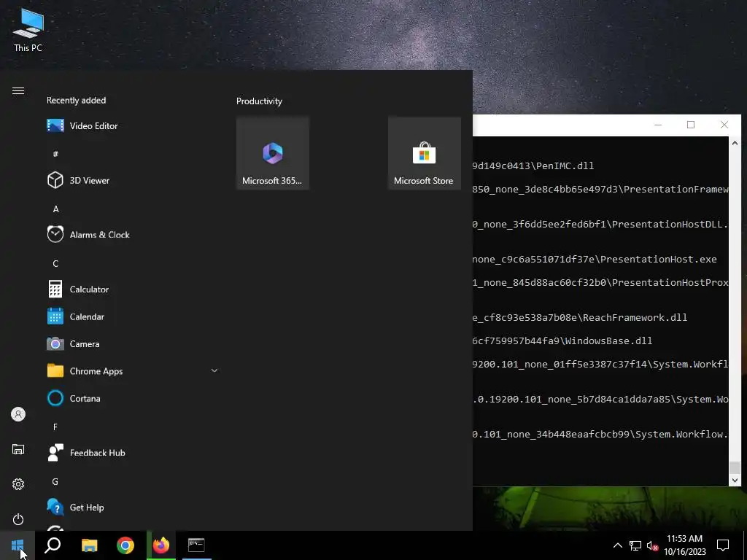
Task: Click the WindowsBase.dll console line
Action: pyautogui.click(x=562, y=341)
